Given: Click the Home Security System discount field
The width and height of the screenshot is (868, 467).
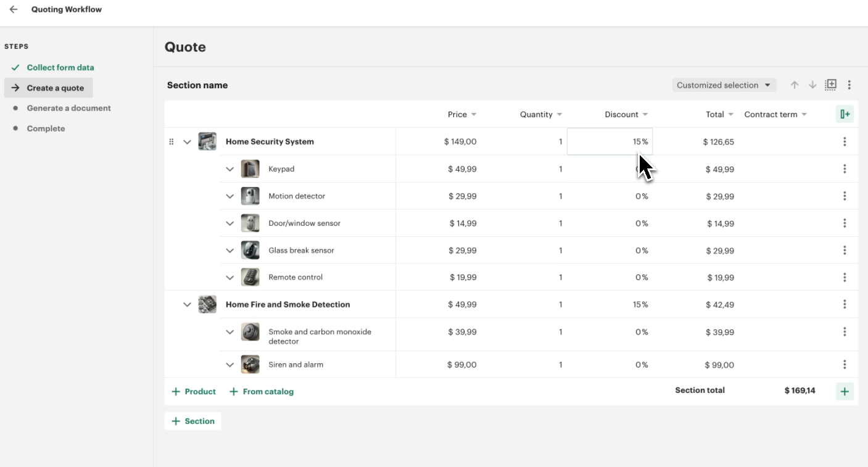Looking at the screenshot, I should (610, 142).
